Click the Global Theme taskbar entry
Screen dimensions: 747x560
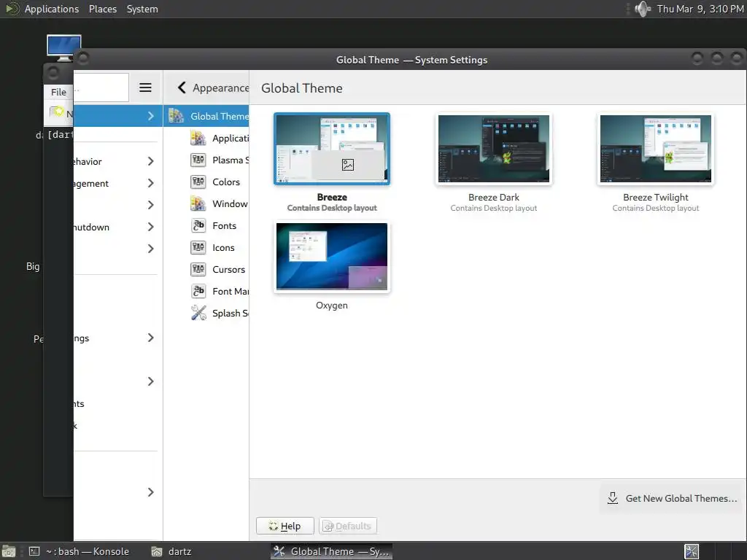tap(332, 551)
